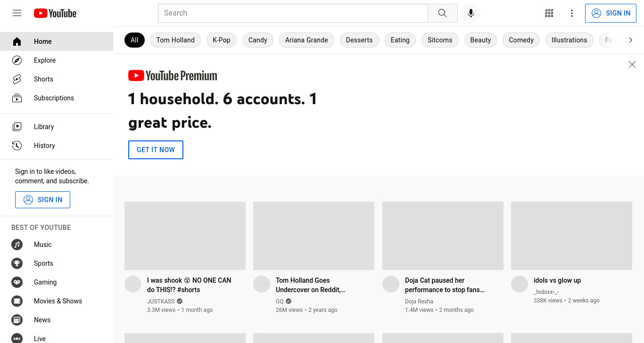Open the Gaming category icon
The width and height of the screenshot is (644, 343).
pos(17,282)
